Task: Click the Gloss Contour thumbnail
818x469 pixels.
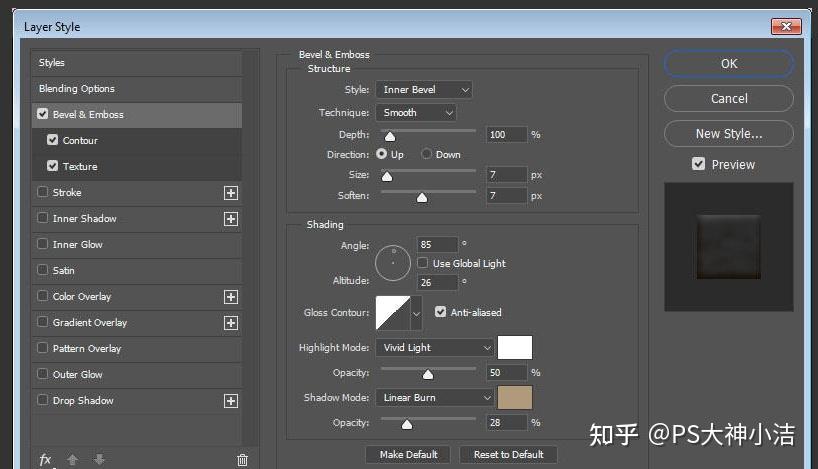Action: pyautogui.click(x=393, y=313)
